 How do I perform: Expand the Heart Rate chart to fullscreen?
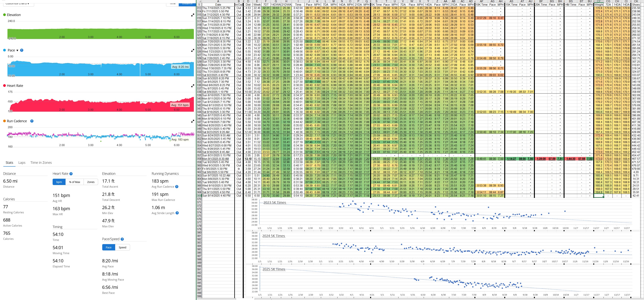pyautogui.click(x=193, y=86)
